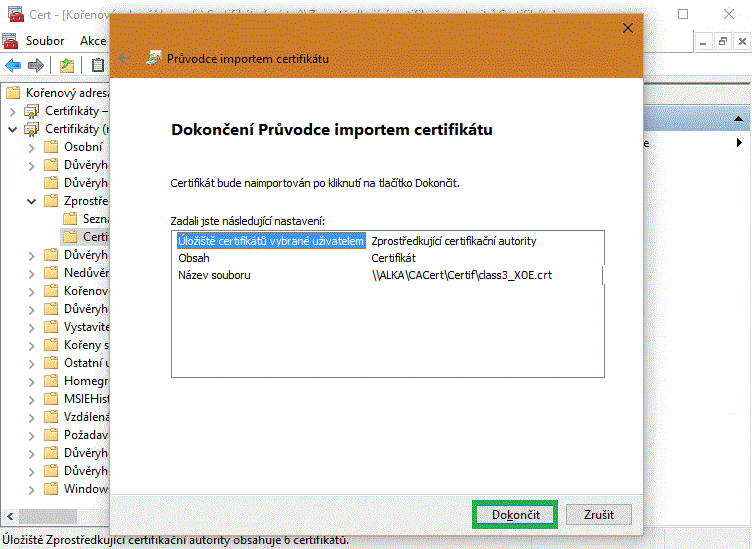The image size is (752, 549).
Task: Click the MMC toolbar Back arrow
Action: pyautogui.click(x=13, y=66)
